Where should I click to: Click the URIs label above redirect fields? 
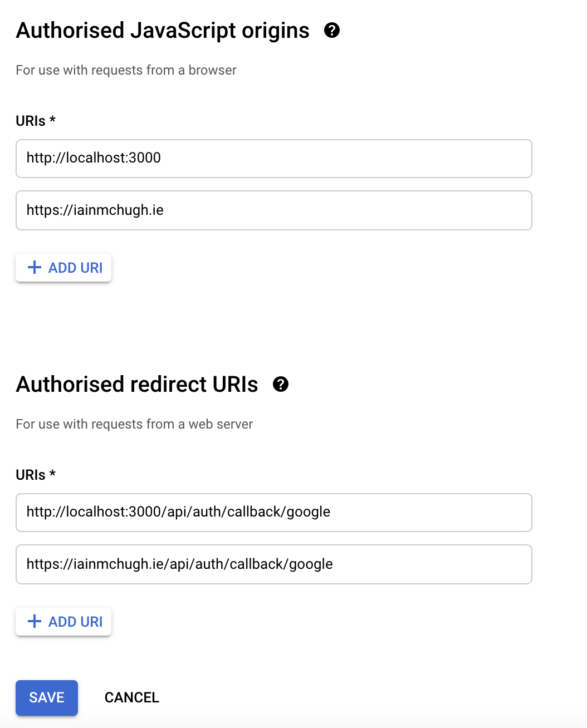click(36, 475)
